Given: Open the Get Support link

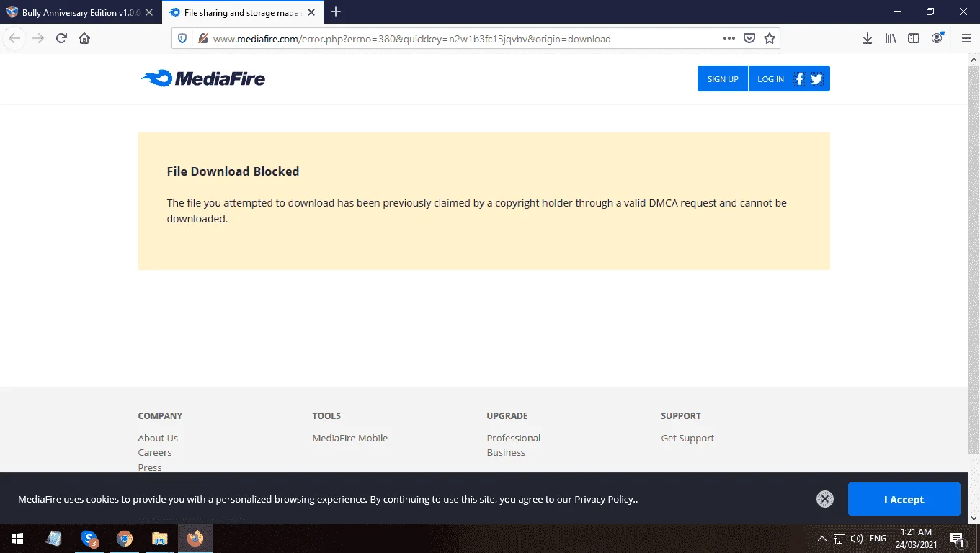Looking at the screenshot, I should pos(687,438).
